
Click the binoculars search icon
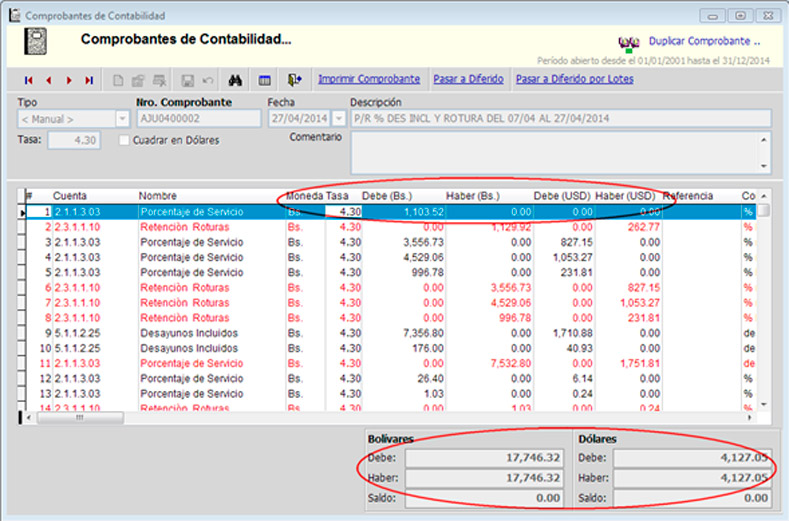coord(237,80)
